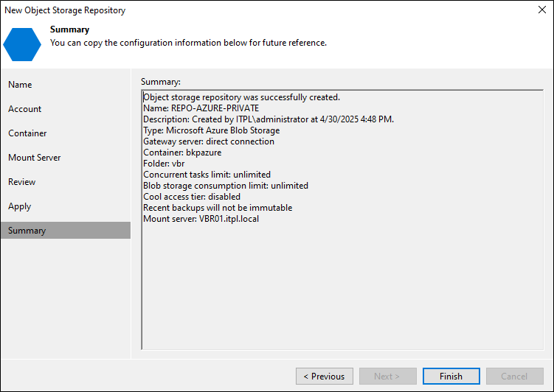The image size is (554, 392).
Task: Close the New Object Storage Repository dialog
Action: pyautogui.click(x=542, y=10)
